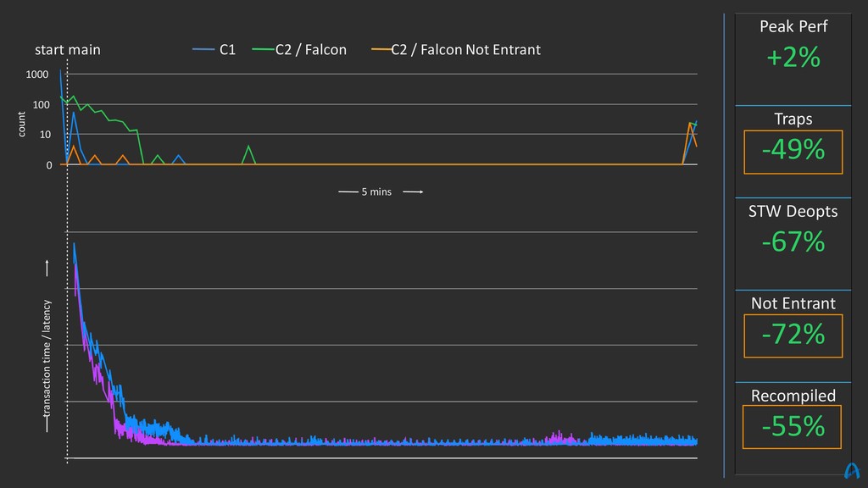The height and width of the screenshot is (488, 868).
Task: Click the 1000 y-axis tick label
Action: click(x=37, y=75)
